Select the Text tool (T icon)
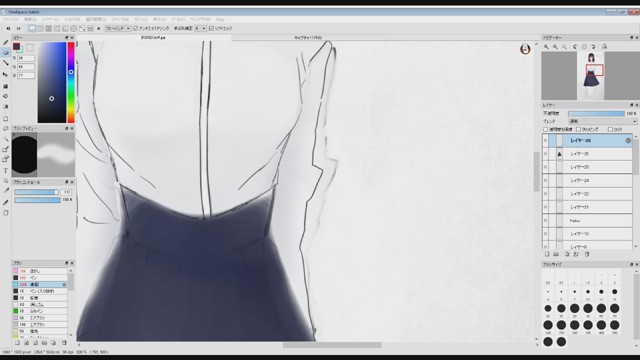 [x=6, y=171]
